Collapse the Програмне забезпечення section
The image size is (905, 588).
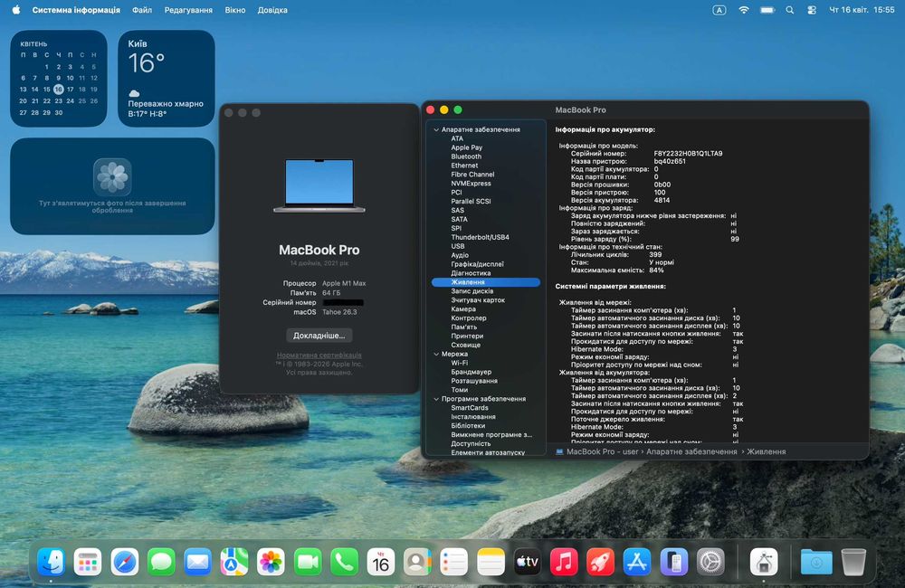point(436,399)
